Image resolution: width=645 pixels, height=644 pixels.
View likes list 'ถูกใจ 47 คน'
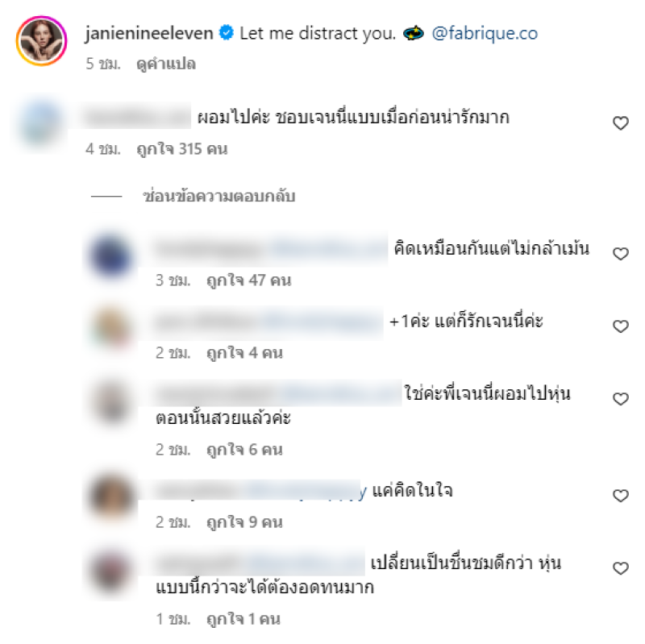tap(249, 280)
